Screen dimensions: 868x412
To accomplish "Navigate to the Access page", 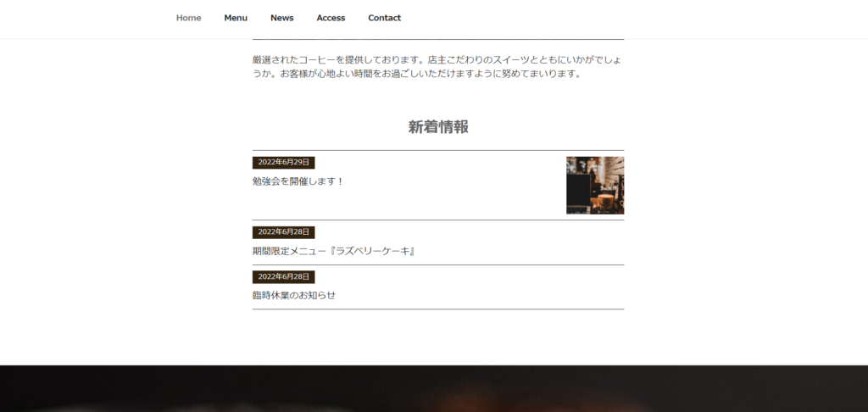I will (331, 18).
